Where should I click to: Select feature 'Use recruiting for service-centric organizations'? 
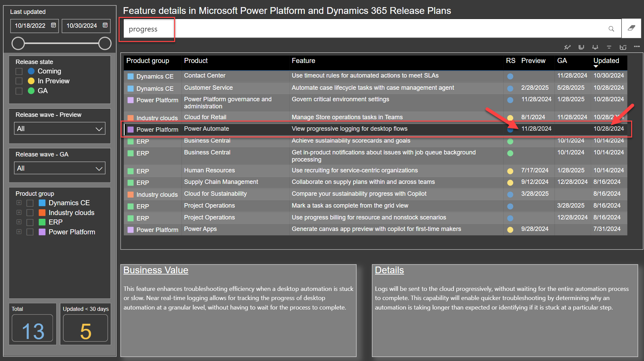[355, 170]
